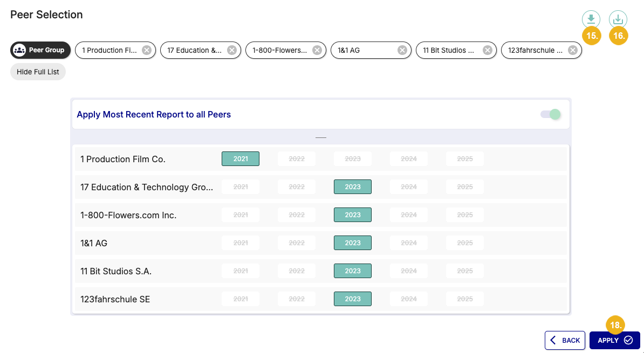Viewport: 644px width, 353px height.
Task: Click the checkmark icon inside the APPLY button
Action: click(629, 340)
